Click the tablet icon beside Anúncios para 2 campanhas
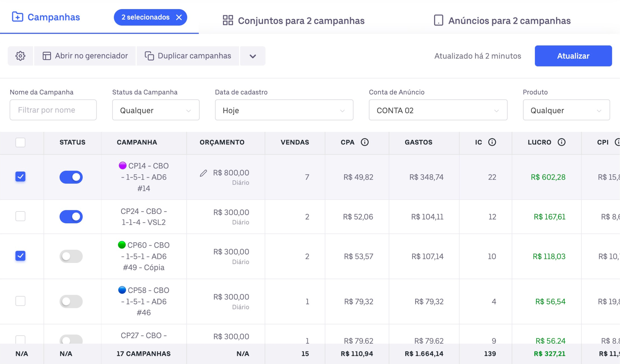Screen dimensions: 620x364 tap(438, 20)
